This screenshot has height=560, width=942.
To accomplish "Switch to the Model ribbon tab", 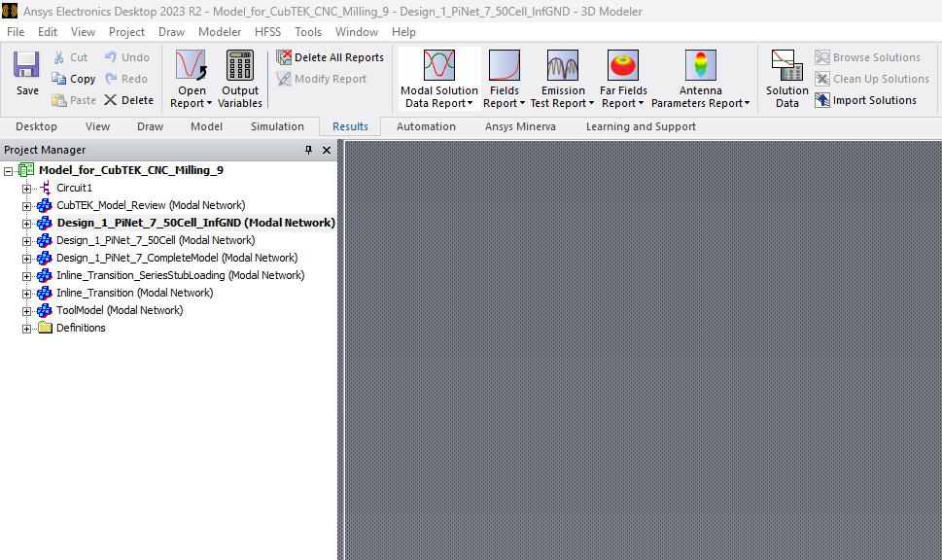I will pos(207,126).
